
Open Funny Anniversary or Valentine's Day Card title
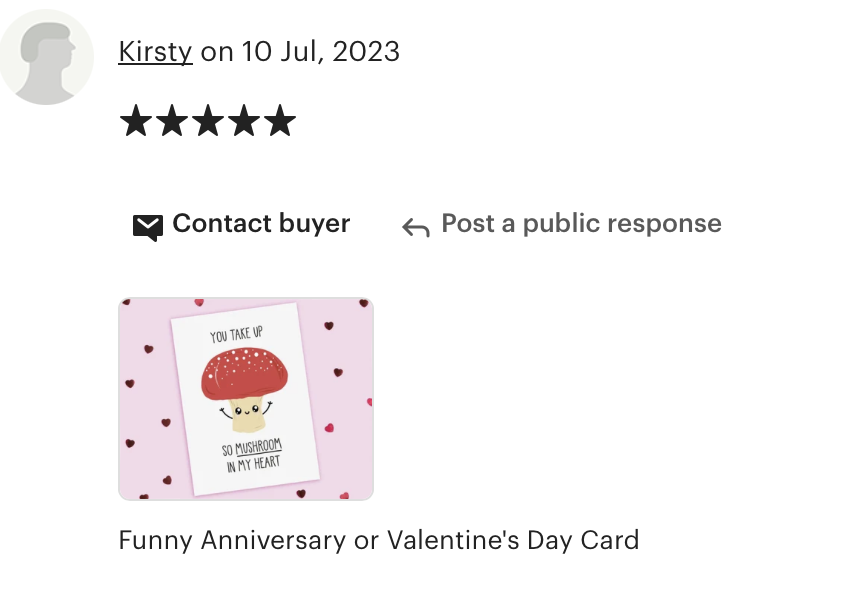pos(379,540)
